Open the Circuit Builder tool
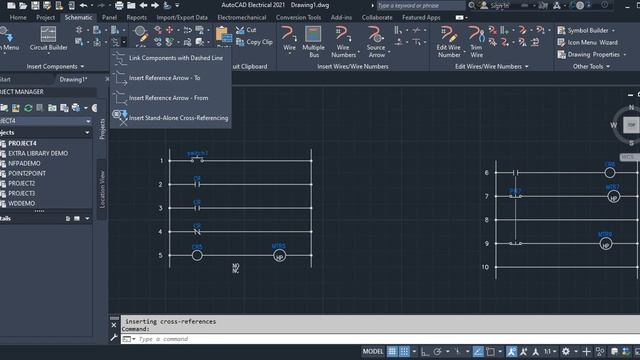Screen dimensions: 640x360 (x=48, y=39)
